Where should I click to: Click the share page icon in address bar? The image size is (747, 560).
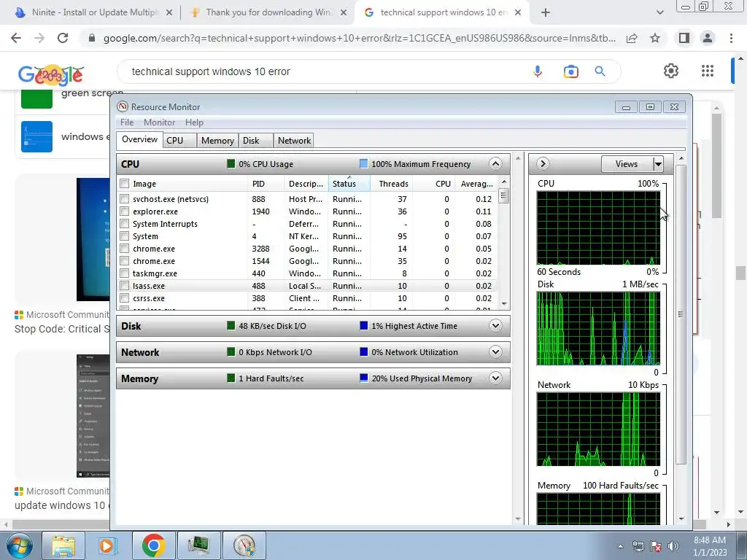coord(632,38)
